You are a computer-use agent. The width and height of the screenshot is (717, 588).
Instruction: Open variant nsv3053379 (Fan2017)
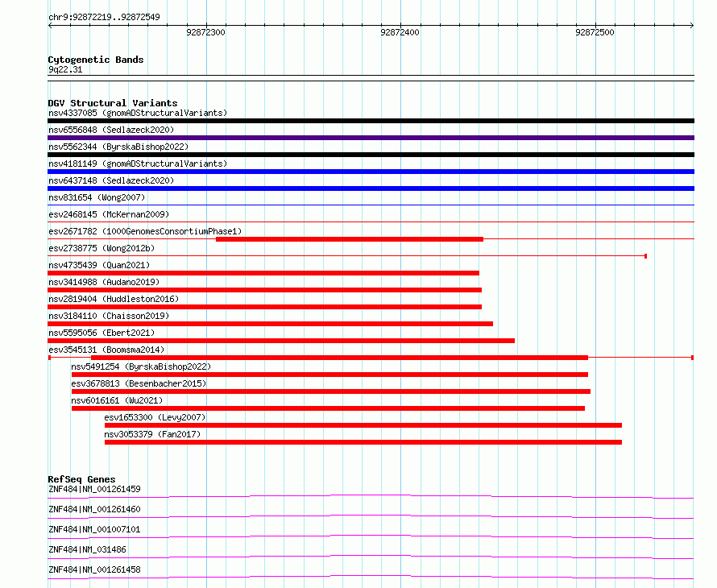coord(152,434)
